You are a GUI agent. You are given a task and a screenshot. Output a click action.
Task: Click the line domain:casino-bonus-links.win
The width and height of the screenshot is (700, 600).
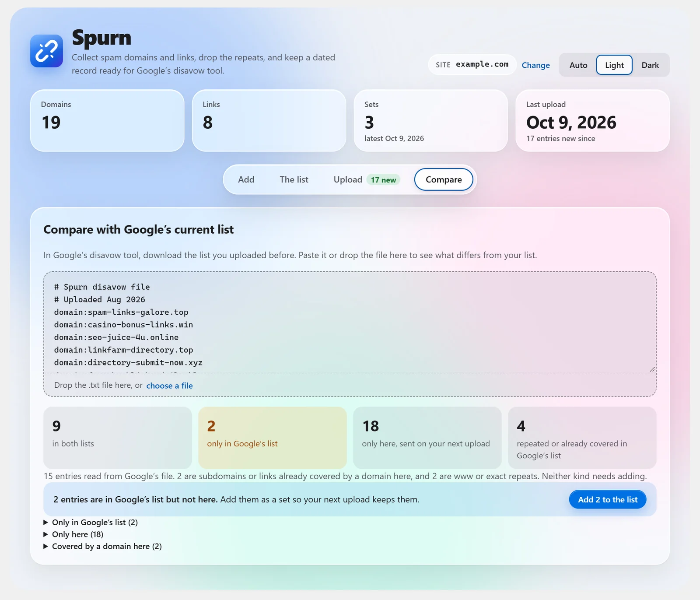pyautogui.click(x=123, y=325)
